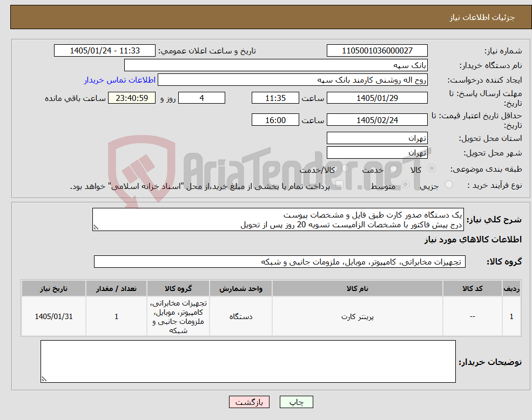Click the گروه کالا column header

tap(178, 288)
